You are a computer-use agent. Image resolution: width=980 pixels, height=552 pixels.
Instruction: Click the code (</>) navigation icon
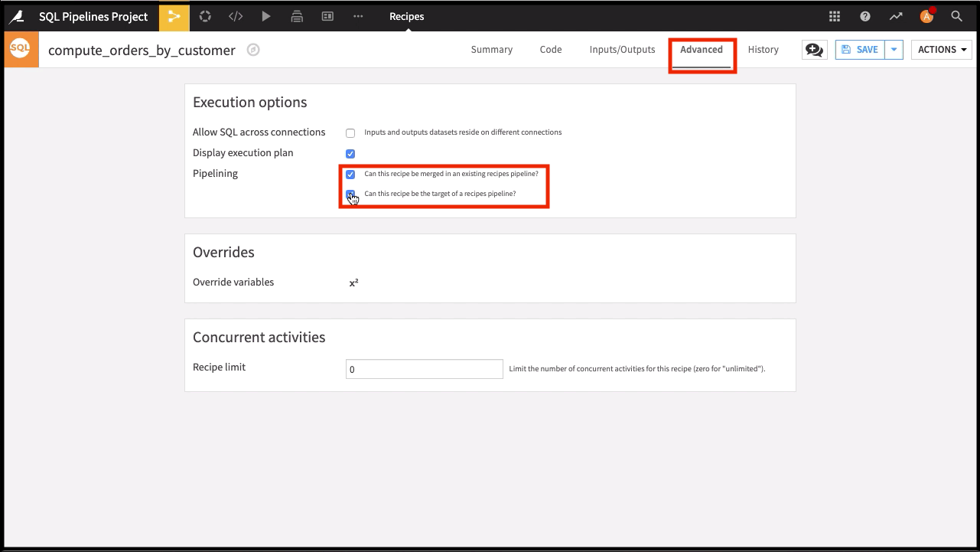pos(236,17)
